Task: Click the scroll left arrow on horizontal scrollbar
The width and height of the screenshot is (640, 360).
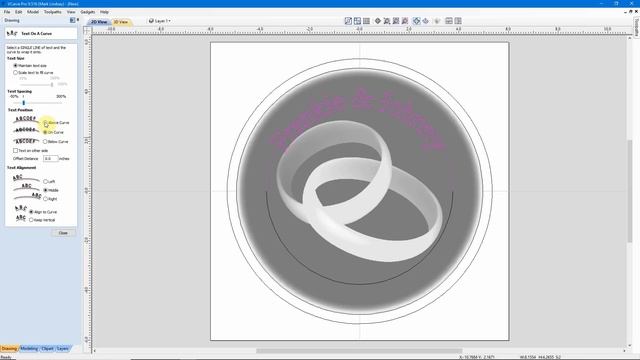Action: coord(95,351)
